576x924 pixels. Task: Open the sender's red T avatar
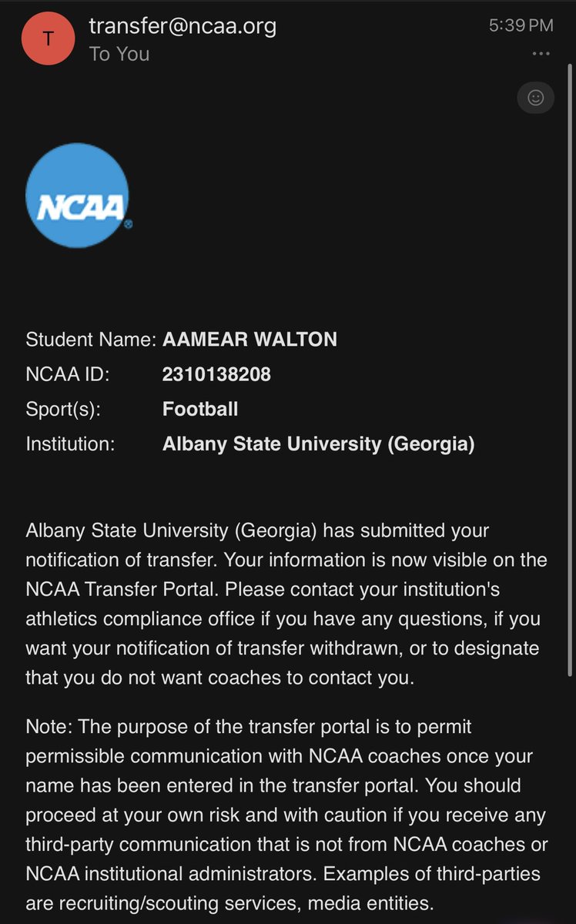click(48, 38)
